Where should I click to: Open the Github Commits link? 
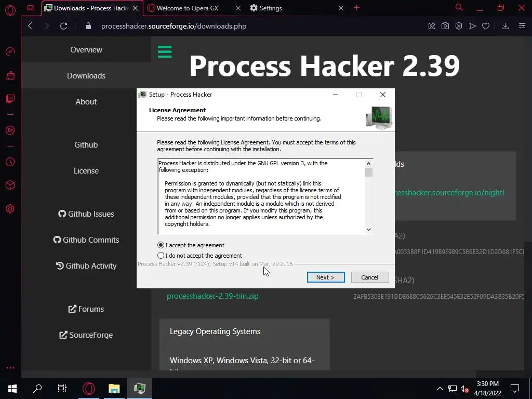tap(86, 240)
